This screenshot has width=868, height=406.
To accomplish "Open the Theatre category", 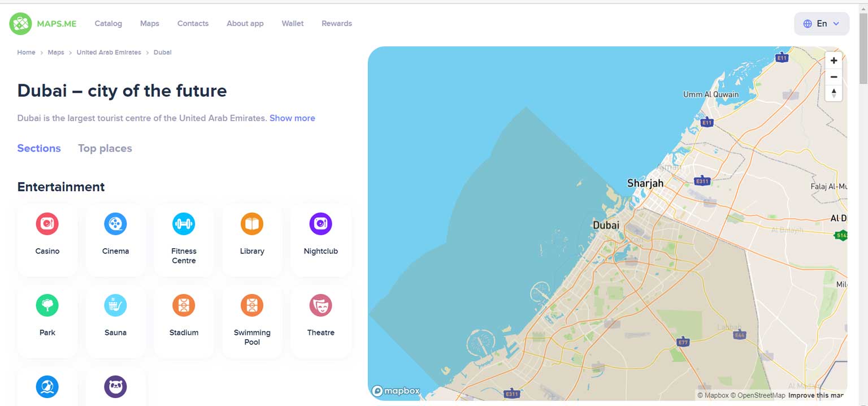I will [320, 305].
